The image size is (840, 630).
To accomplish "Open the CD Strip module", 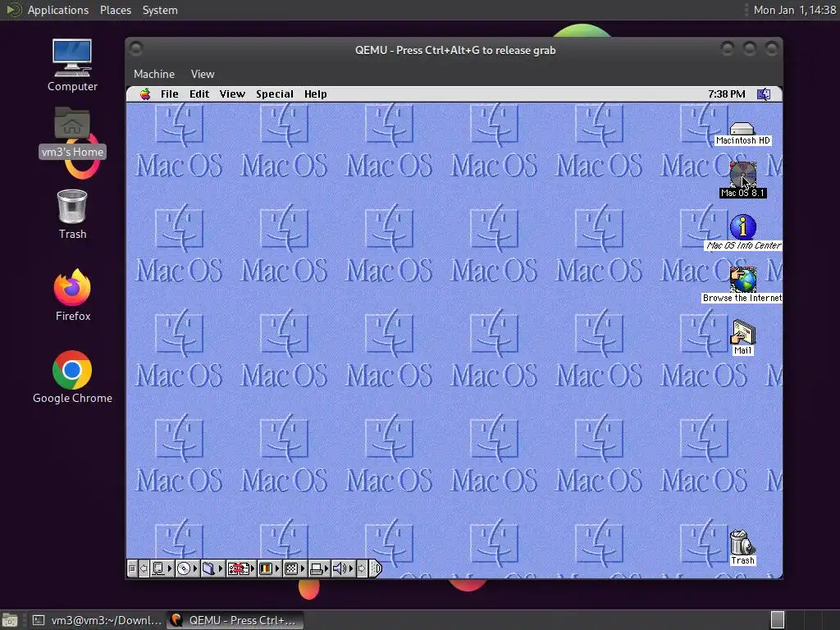I will (x=188, y=568).
